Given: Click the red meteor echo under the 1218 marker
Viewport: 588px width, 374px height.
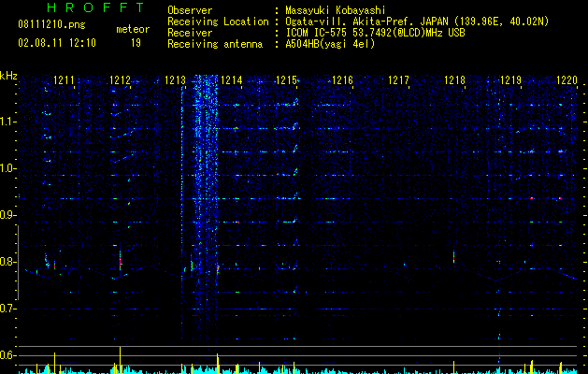Looking at the screenshot, I should (x=453, y=257).
